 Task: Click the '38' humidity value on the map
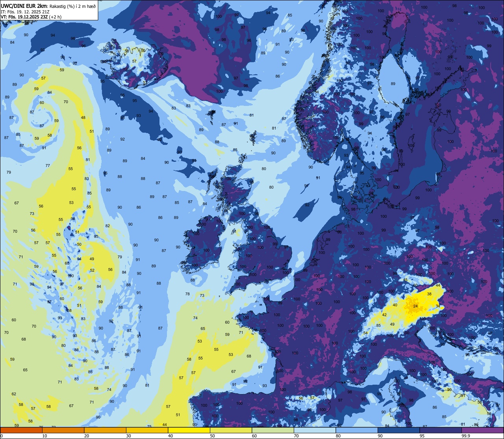(429, 294)
